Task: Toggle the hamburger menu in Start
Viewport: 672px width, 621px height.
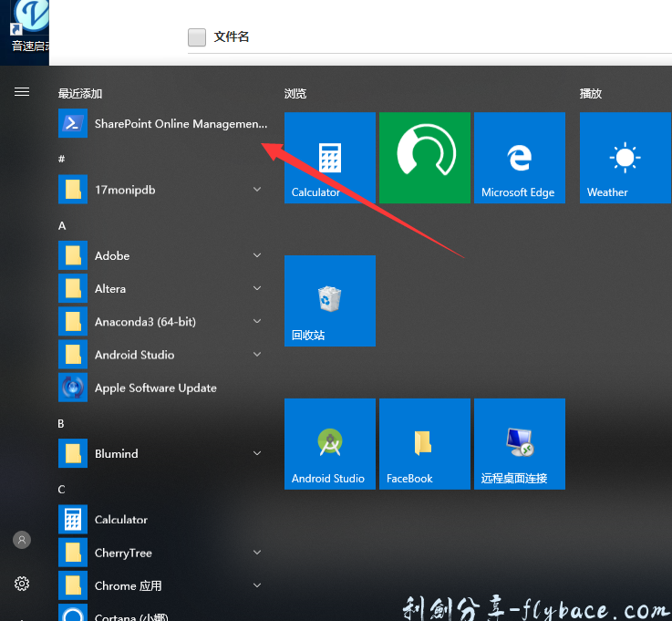Action: pos(22,92)
